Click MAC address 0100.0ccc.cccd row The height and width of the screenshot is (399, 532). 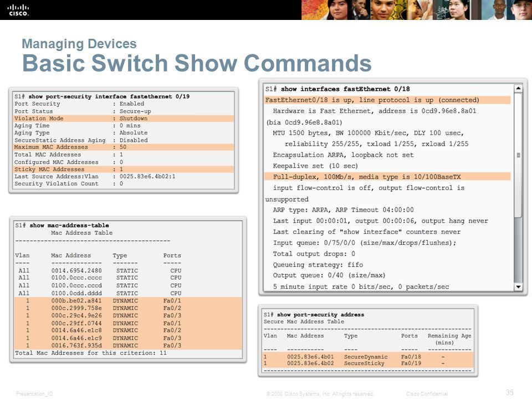pos(100,285)
